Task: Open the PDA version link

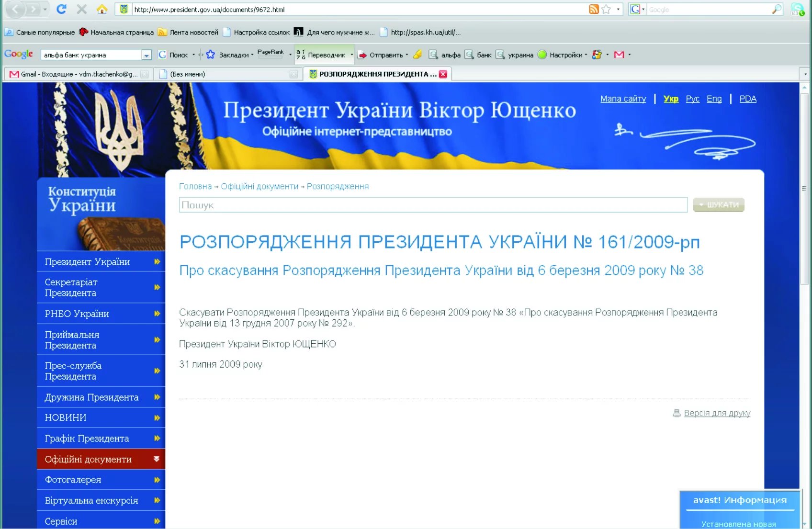Action: pyautogui.click(x=748, y=99)
